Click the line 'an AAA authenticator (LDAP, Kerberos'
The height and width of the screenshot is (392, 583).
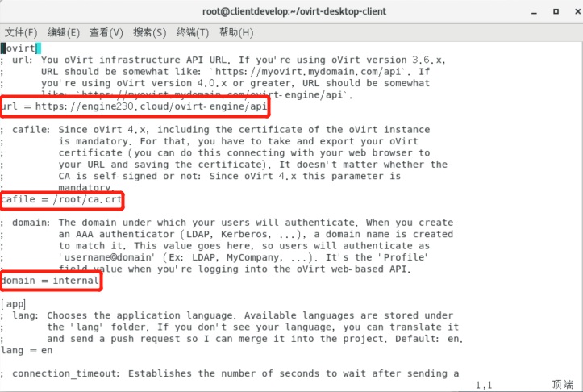(256, 234)
